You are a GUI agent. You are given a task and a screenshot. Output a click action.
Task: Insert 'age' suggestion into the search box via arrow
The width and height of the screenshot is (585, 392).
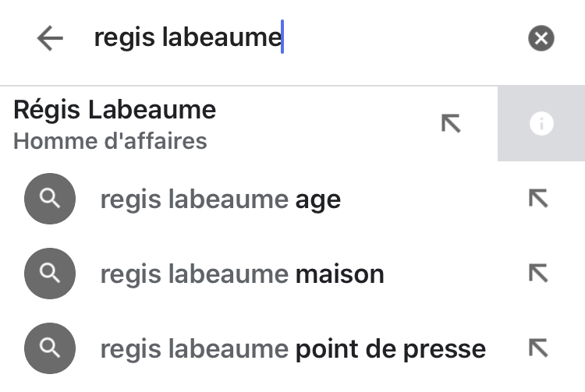(x=538, y=199)
